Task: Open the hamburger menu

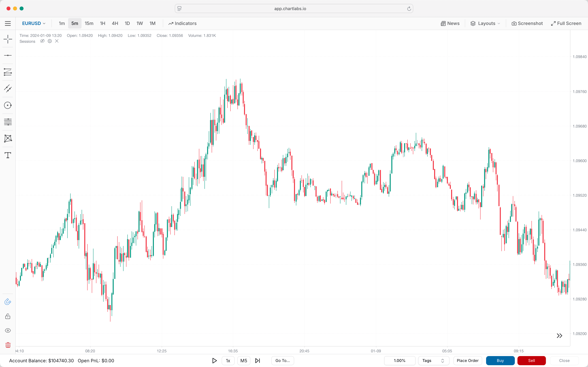Action: point(8,23)
